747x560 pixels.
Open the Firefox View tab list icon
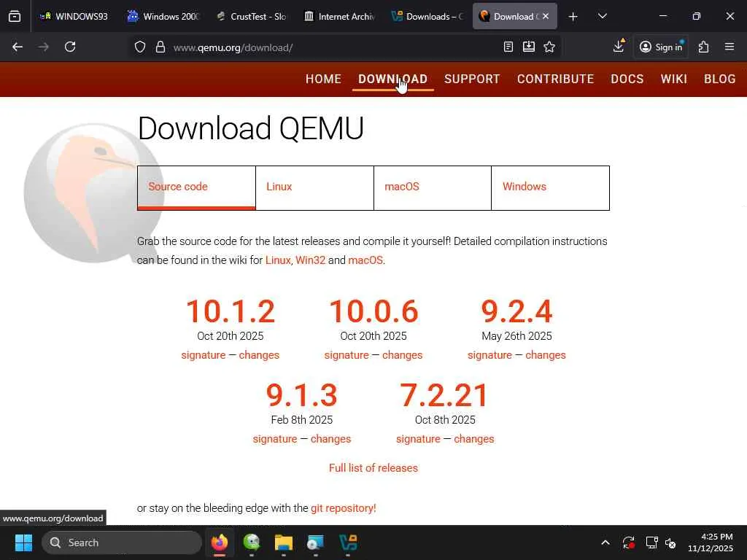pos(15,17)
